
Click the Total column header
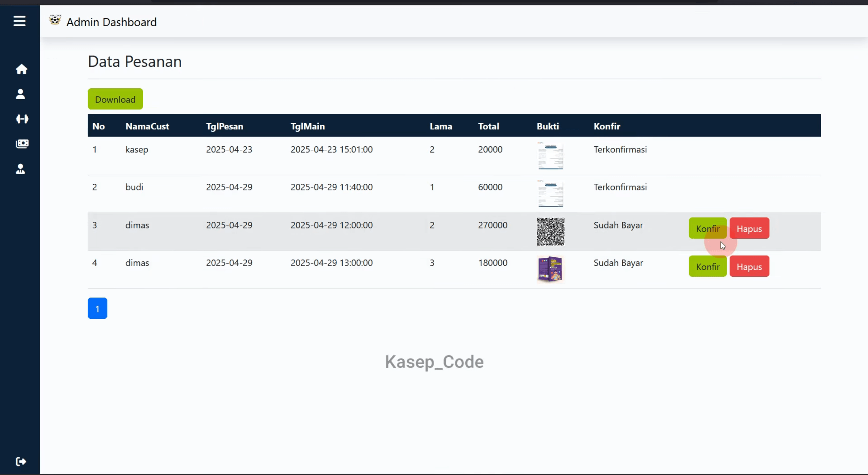pyautogui.click(x=488, y=126)
